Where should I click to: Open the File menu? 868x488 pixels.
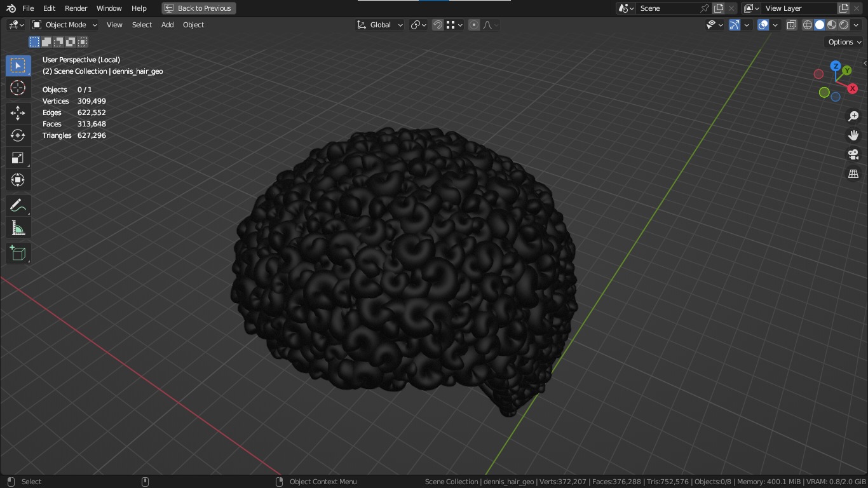[28, 8]
